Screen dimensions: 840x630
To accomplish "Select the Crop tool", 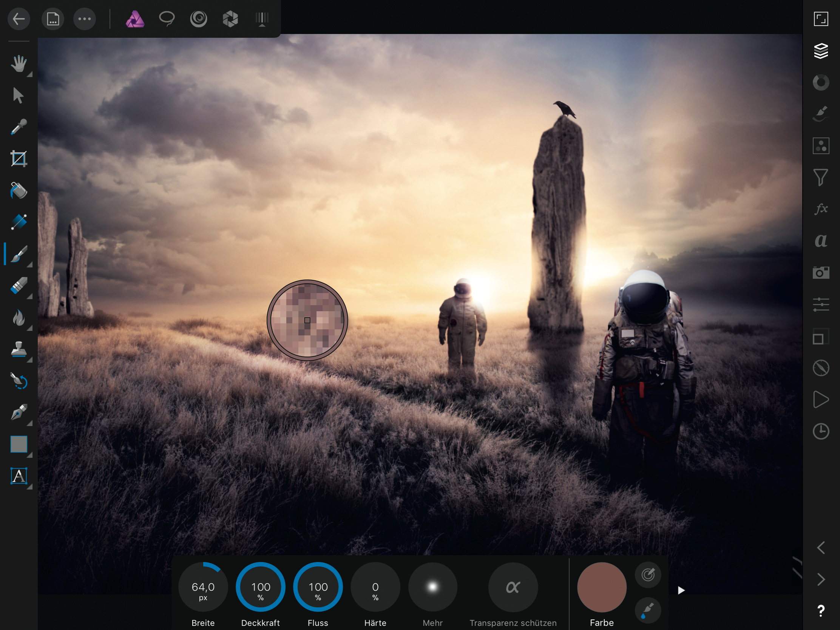I will click(19, 159).
